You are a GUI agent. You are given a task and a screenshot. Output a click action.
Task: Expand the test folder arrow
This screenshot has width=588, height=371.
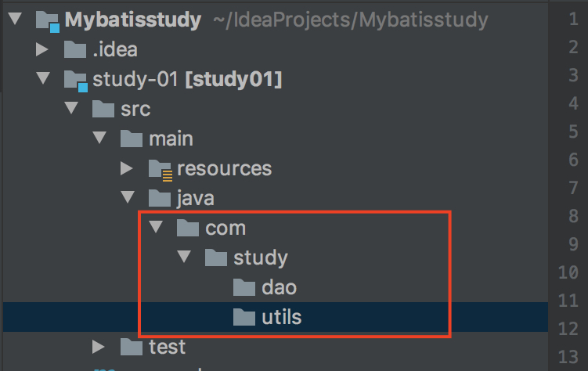coord(99,346)
